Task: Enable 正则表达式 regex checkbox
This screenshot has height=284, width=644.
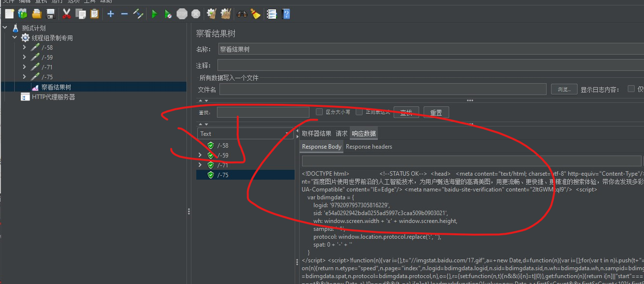Action: tap(359, 112)
